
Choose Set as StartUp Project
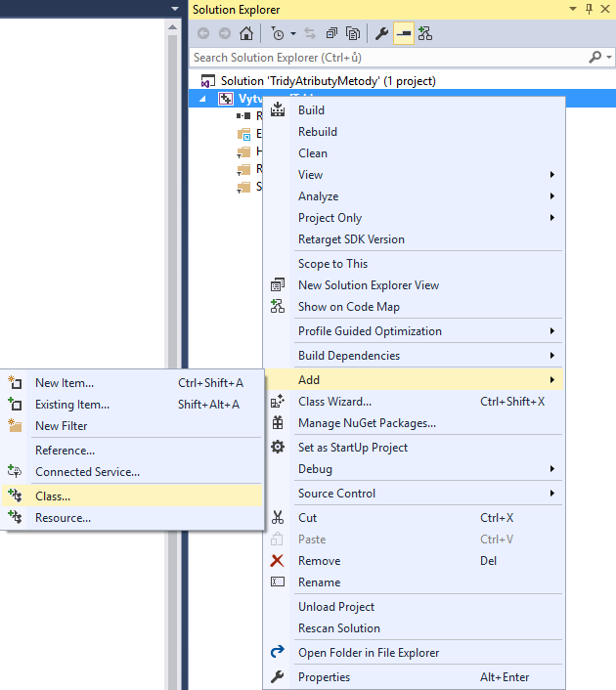414,448
